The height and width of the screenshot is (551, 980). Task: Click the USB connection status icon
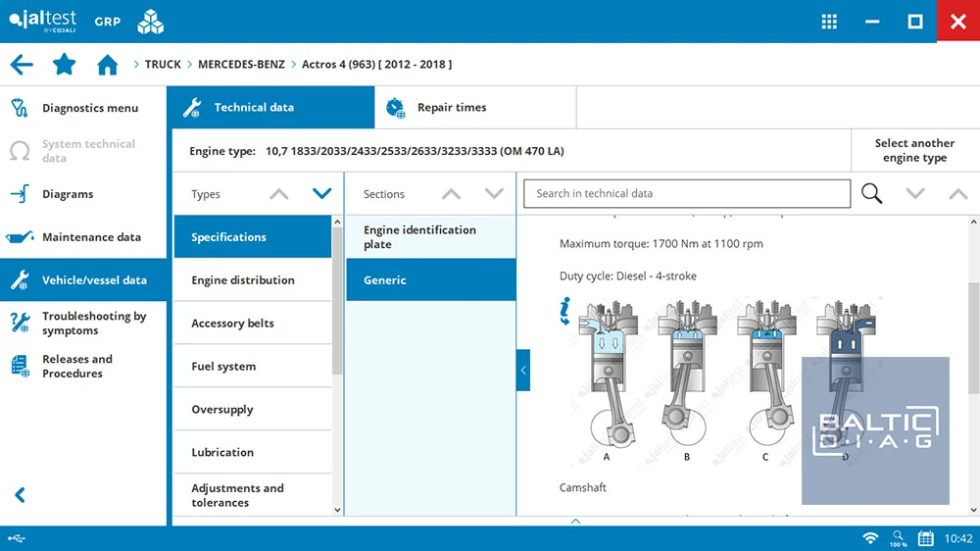tap(17, 538)
